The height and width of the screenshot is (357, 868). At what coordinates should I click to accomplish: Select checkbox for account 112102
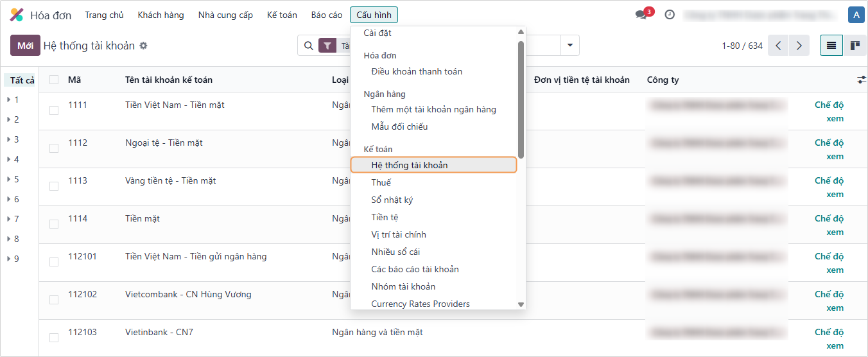(x=54, y=300)
